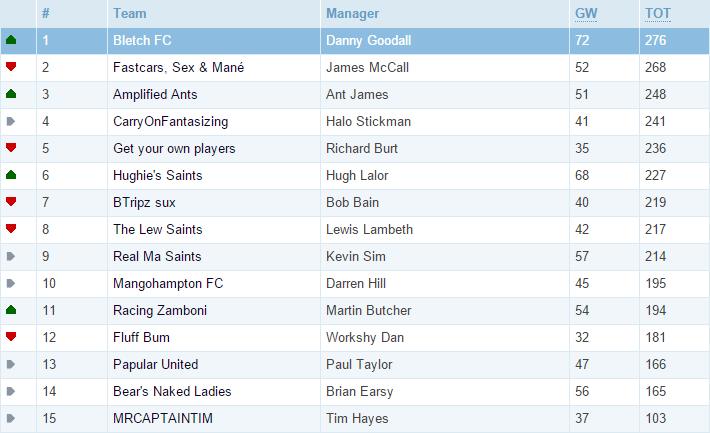Click manager name Lewis Lambeth

tap(369, 229)
